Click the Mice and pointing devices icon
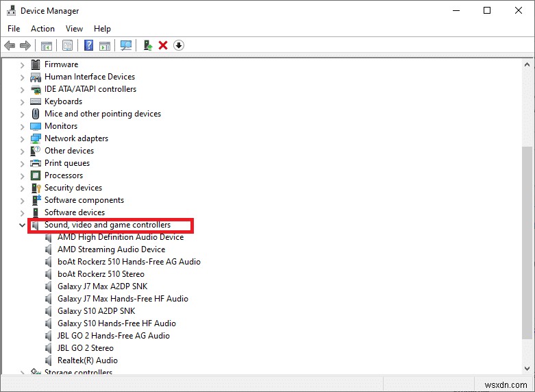Image resolution: width=535 pixels, height=392 pixels. click(36, 114)
